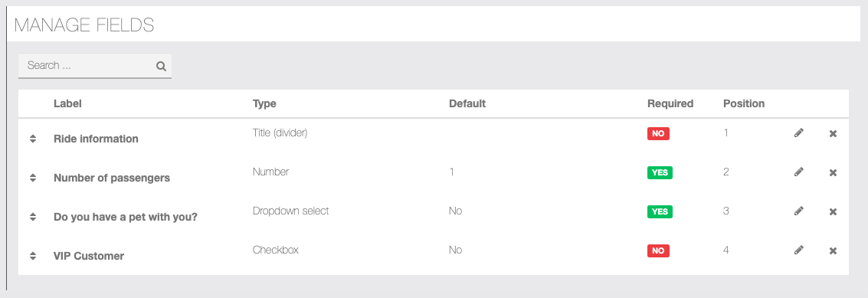Toggle required NO badge for VIP Customer
Viewport: 868px width, 298px height.
coord(658,251)
